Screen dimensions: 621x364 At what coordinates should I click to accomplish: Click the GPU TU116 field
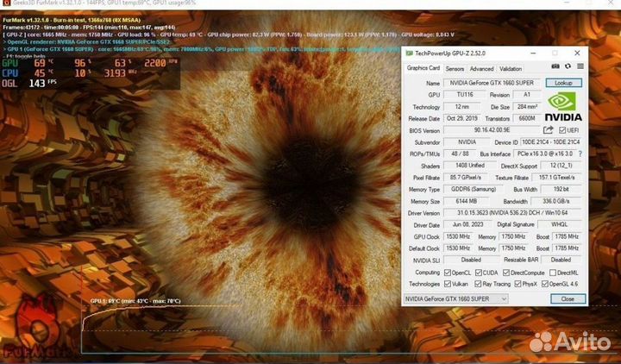(x=465, y=95)
